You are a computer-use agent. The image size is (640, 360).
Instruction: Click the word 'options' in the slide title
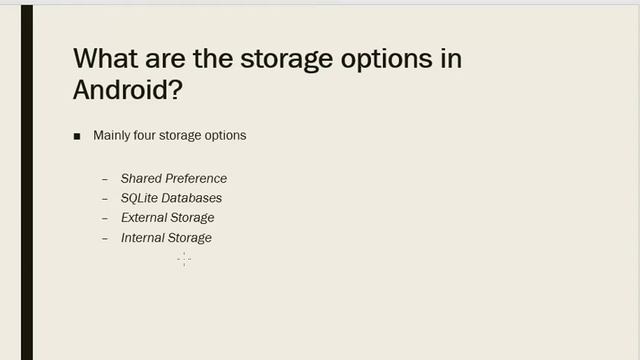tap(387, 59)
